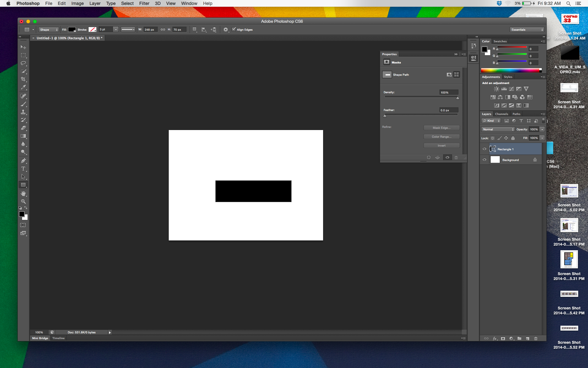Open the layer Kind filter dropdown
Screen dimensions: 588x368
(x=491, y=121)
